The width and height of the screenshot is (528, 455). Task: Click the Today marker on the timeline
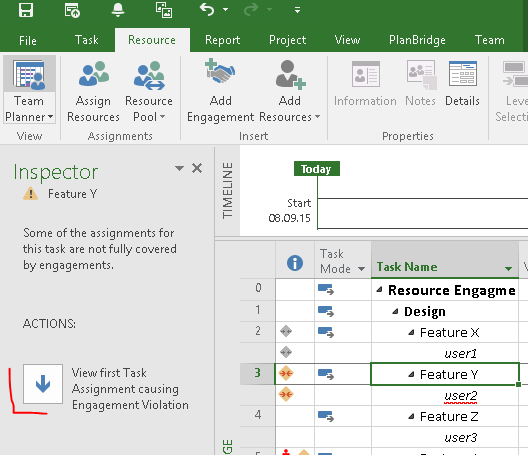point(317,169)
